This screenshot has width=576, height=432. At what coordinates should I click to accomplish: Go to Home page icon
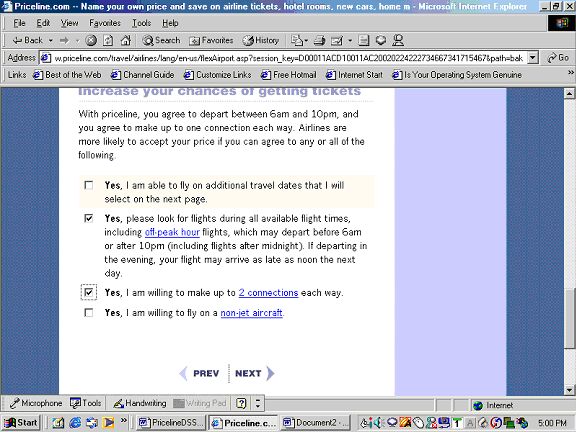126,40
